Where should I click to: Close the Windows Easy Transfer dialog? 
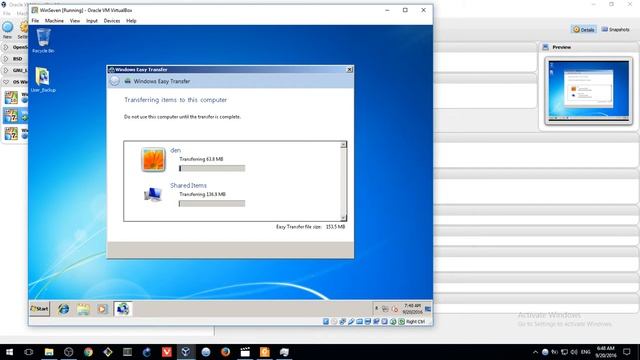(349, 70)
